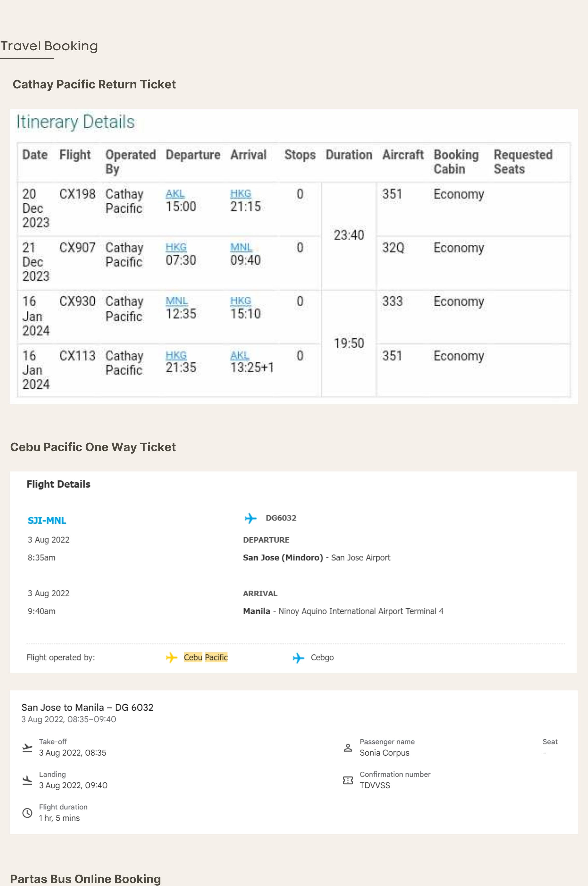
Task: Open the AKL departure link for CX198
Action: click(175, 194)
